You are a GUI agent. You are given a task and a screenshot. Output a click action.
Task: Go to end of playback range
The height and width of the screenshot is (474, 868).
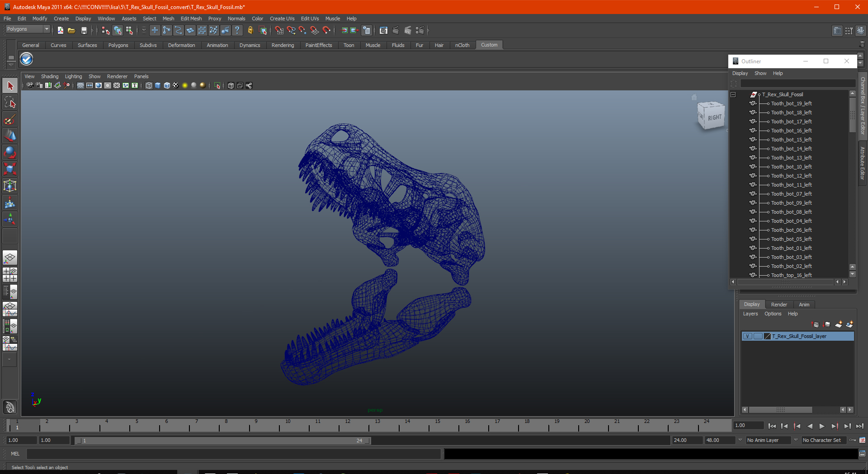pos(860,426)
